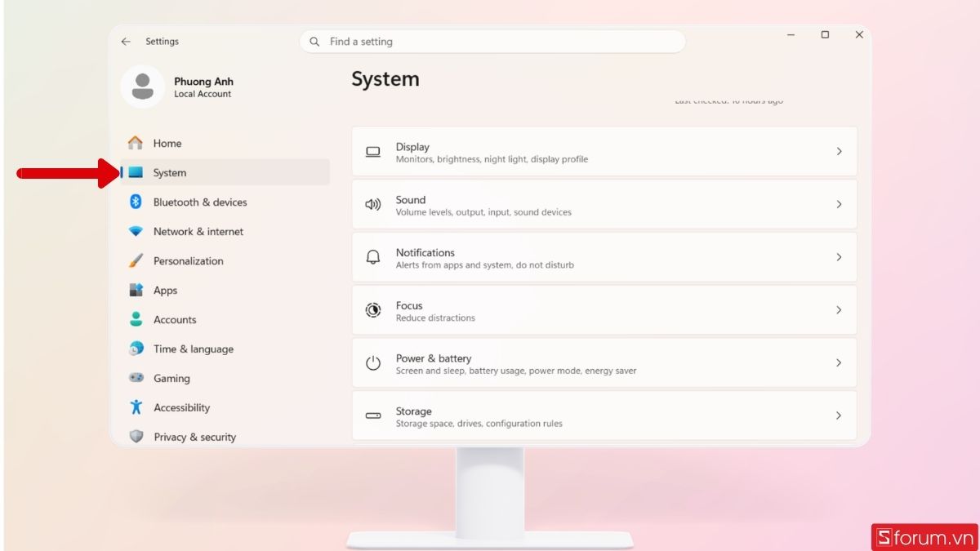Select the Gaming controller icon
Viewport: 980px width, 551px height.
point(136,378)
